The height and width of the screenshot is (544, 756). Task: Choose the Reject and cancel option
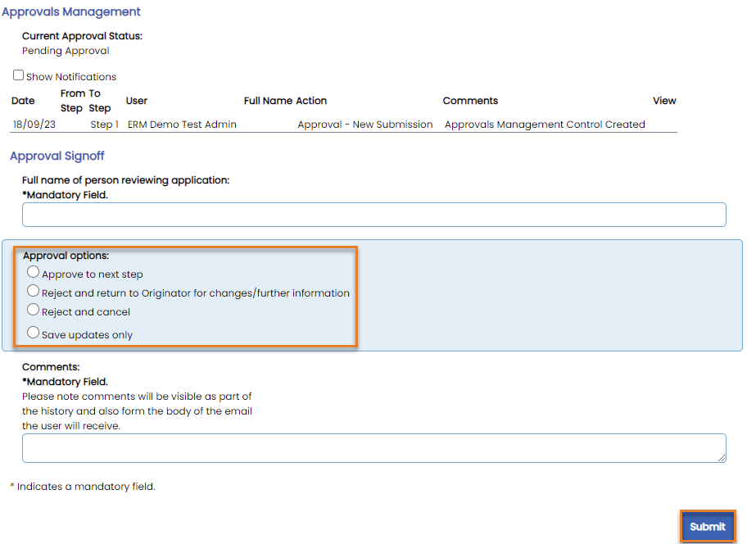33,310
